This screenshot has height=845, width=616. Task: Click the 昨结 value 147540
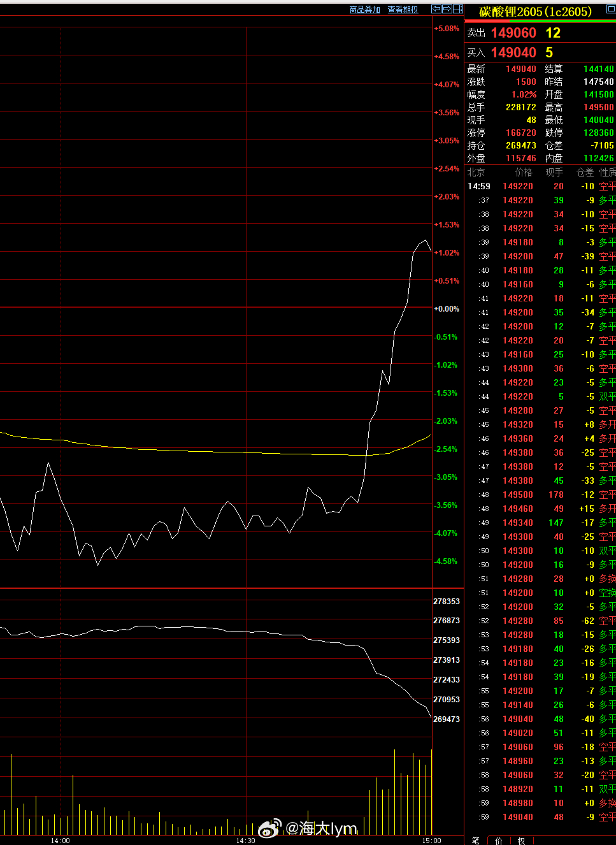pos(599,82)
